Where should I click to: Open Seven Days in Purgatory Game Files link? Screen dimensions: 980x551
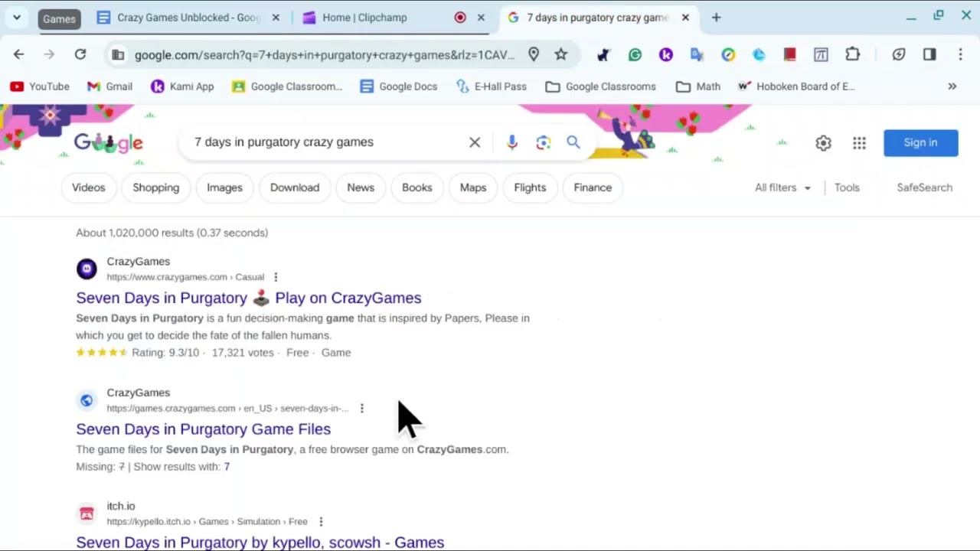(204, 429)
